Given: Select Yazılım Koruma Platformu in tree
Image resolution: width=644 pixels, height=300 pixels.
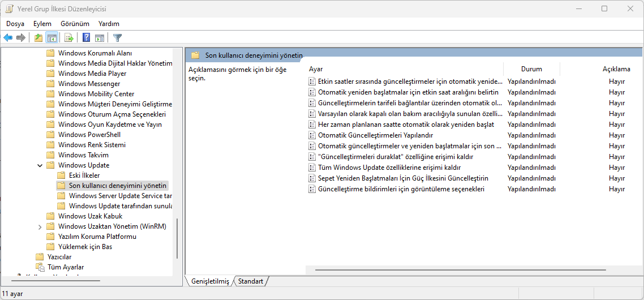Looking at the screenshot, I should click(97, 237).
